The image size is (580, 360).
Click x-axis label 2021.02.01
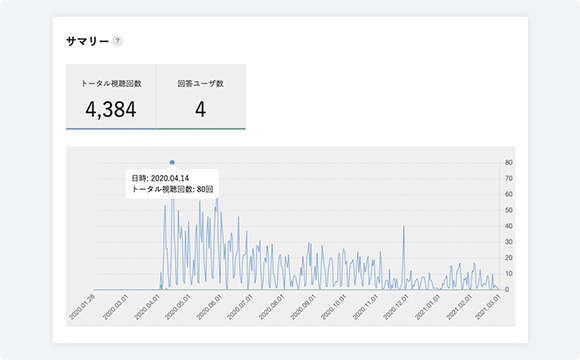click(x=459, y=307)
